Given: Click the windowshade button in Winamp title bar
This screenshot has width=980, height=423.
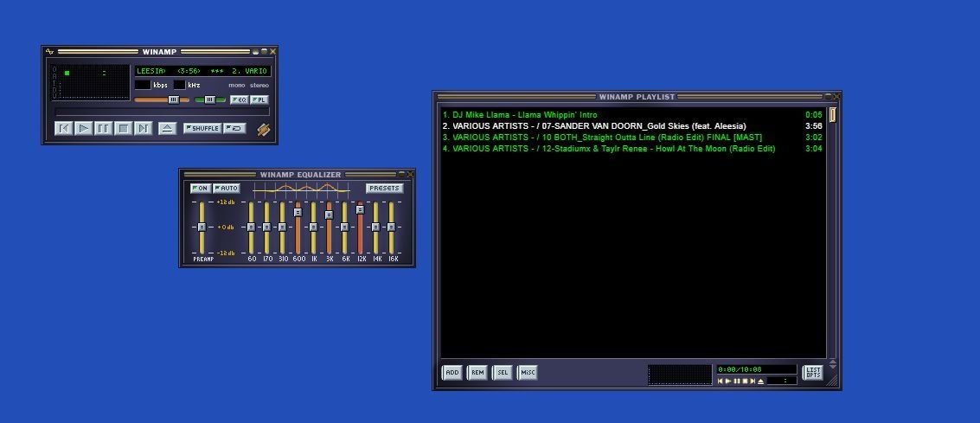Looking at the screenshot, I should 265,51.
